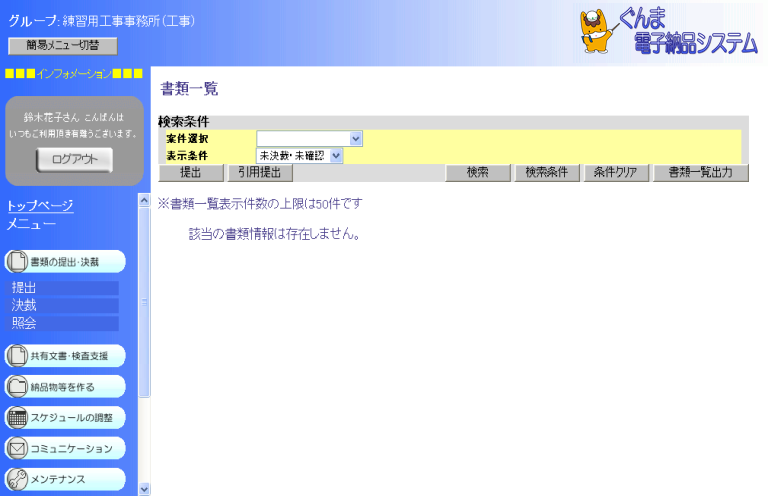Image resolution: width=768 pixels, height=496 pixels.
Task: Click the calendar icon beside スケジュールの調整
Action: [17, 417]
